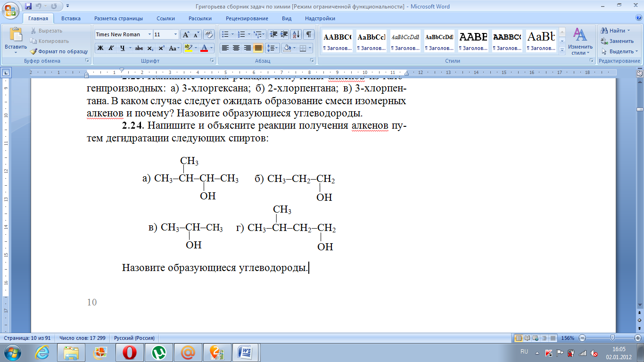Undo the last action in the Quick Access toolbar

[39, 6]
